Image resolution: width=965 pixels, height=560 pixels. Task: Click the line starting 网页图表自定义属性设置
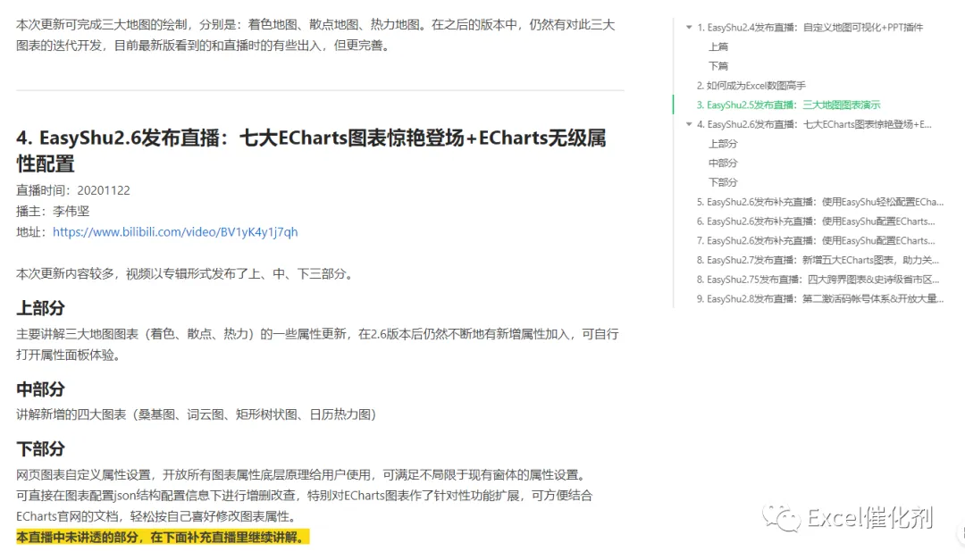coord(303,475)
